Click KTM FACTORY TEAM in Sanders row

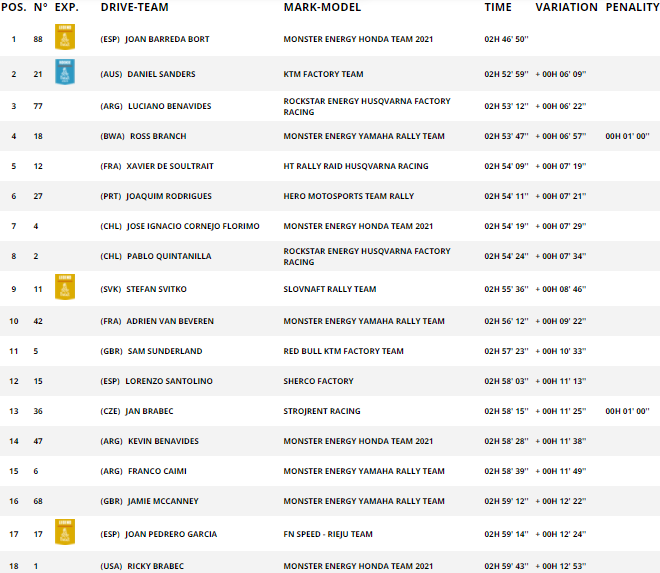(323, 74)
